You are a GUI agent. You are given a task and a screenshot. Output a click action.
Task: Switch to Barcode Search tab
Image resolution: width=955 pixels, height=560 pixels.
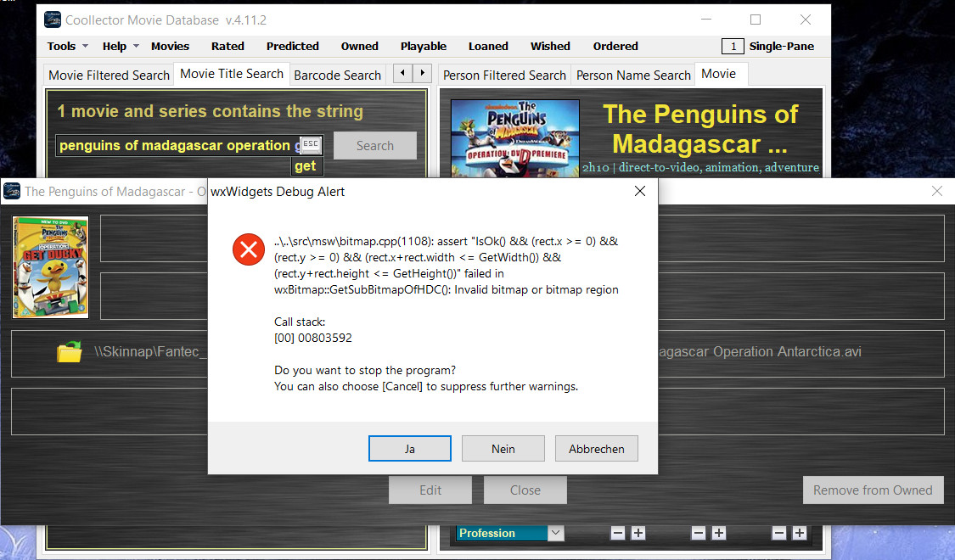click(337, 75)
